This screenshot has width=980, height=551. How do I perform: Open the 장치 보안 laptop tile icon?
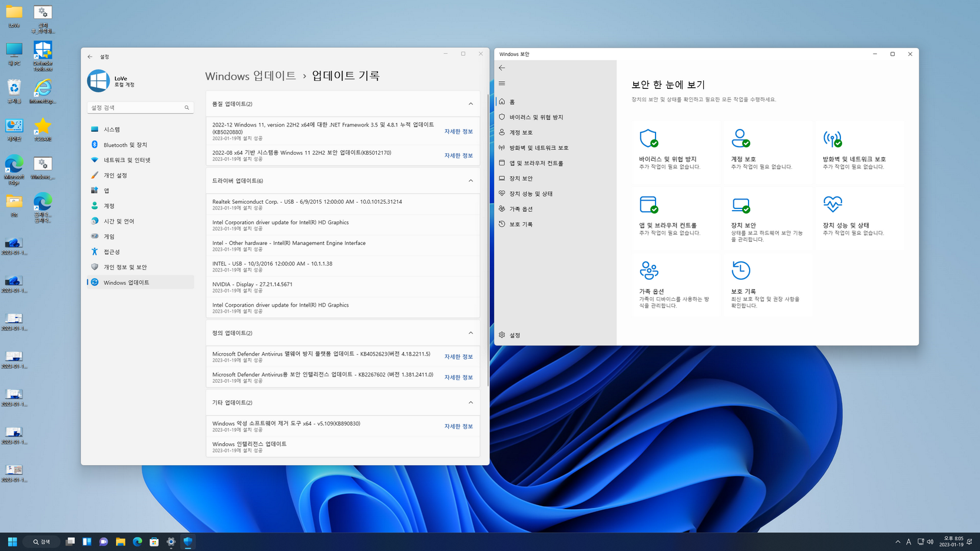(x=740, y=205)
